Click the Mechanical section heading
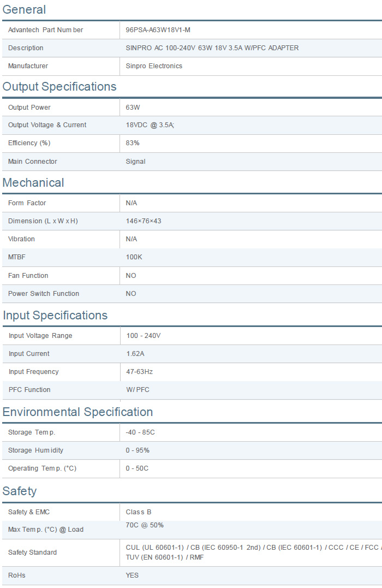The height and width of the screenshot is (588, 382). [x=33, y=182]
